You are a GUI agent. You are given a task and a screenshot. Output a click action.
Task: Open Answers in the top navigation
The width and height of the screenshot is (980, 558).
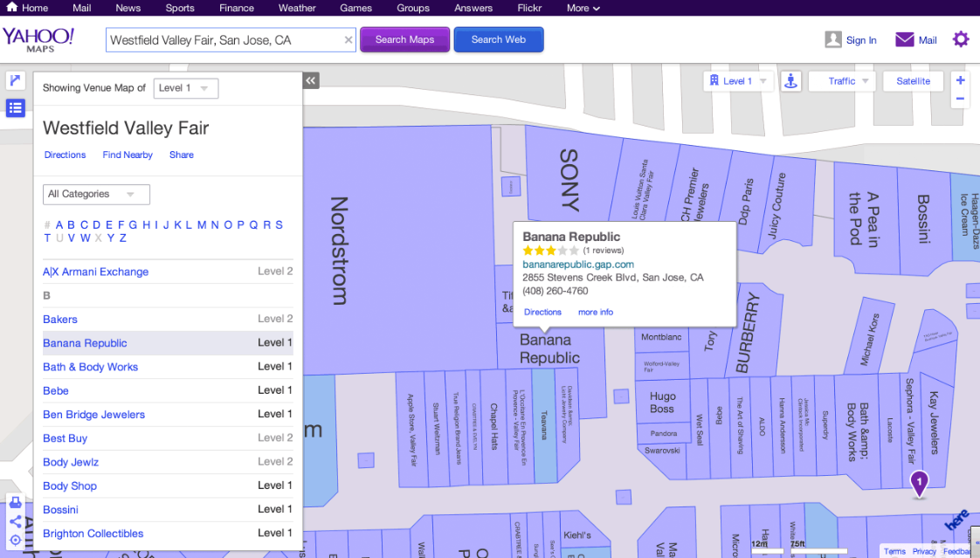(x=473, y=8)
